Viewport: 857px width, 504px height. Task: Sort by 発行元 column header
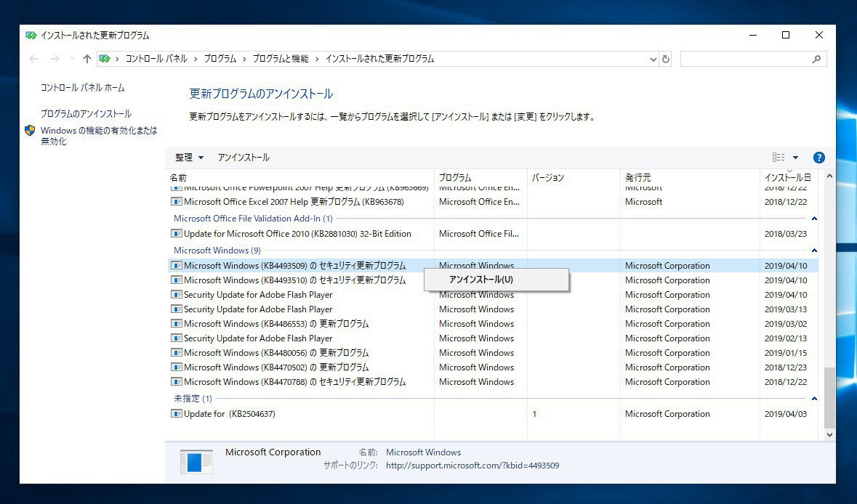(x=637, y=177)
